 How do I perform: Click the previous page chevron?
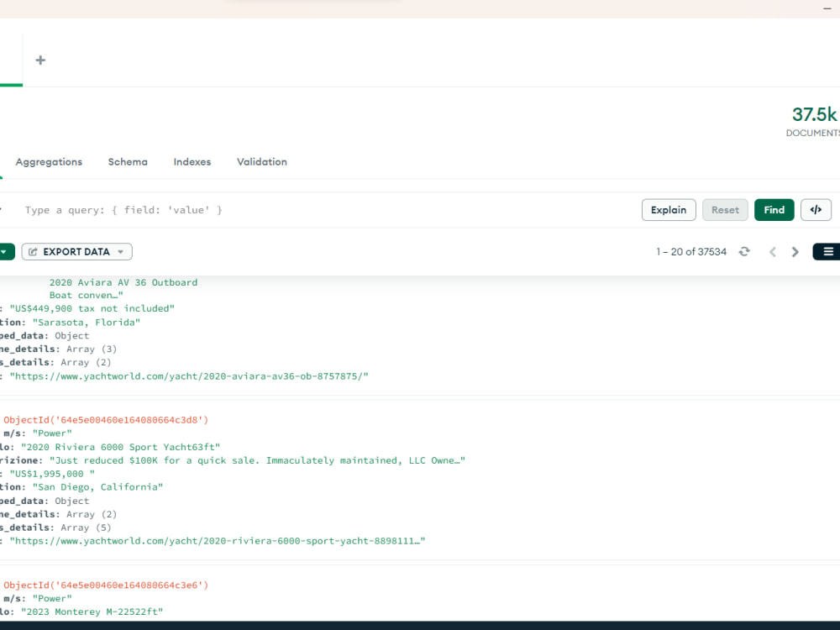pyautogui.click(x=773, y=251)
